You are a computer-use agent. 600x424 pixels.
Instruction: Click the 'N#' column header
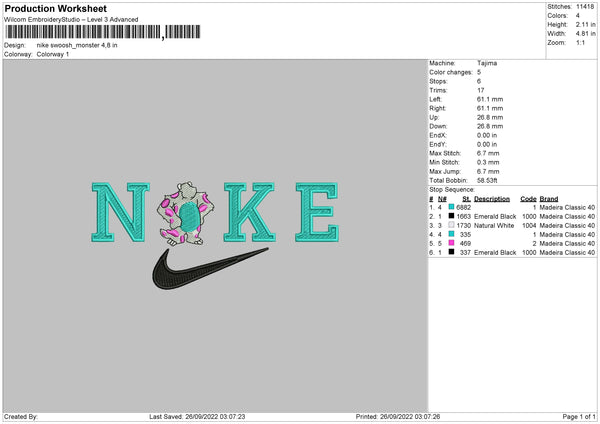tap(442, 199)
